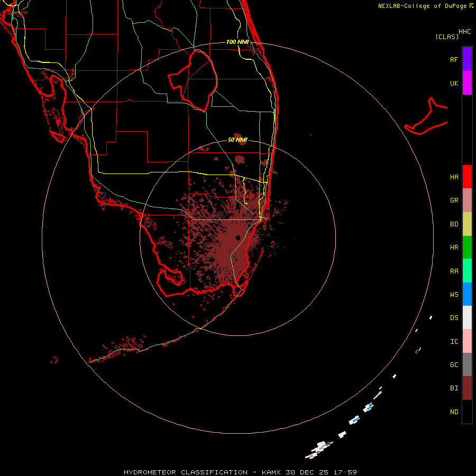476x476 pixels.
Task: Click the 'HR' legend label
Action: [x=454, y=248]
